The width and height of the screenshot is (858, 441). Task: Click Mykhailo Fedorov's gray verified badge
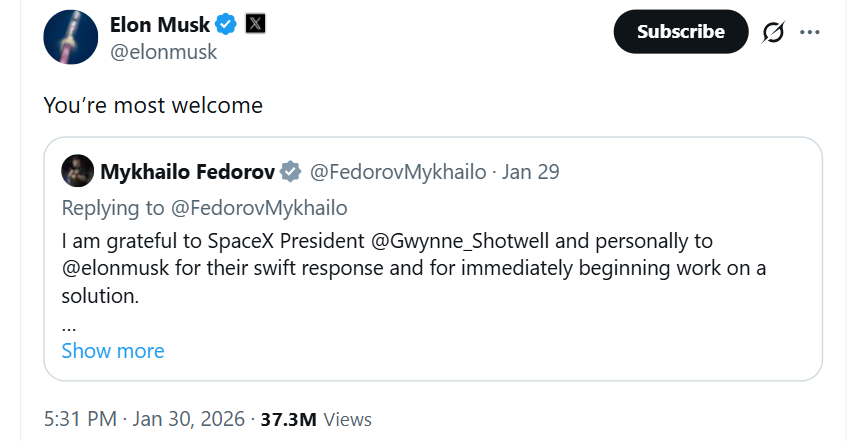click(290, 172)
